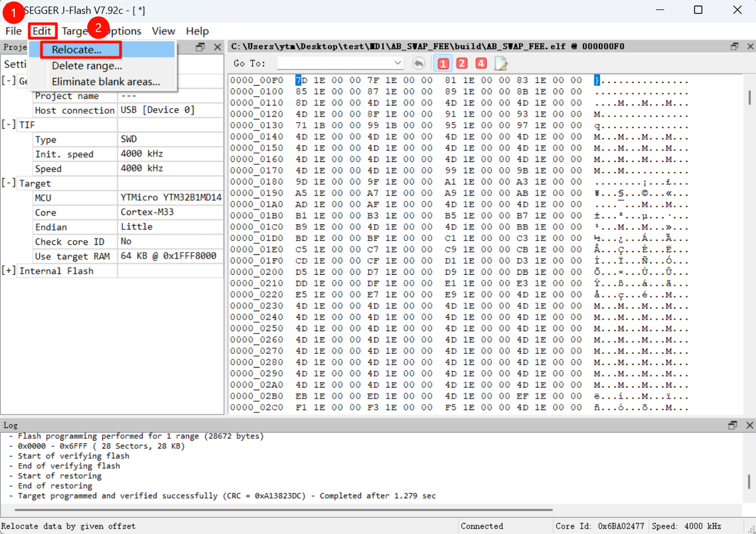Select the MCU YTMicro YTM32B1MD14 value
The width and height of the screenshot is (756, 534).
click(x=170, y=197)
